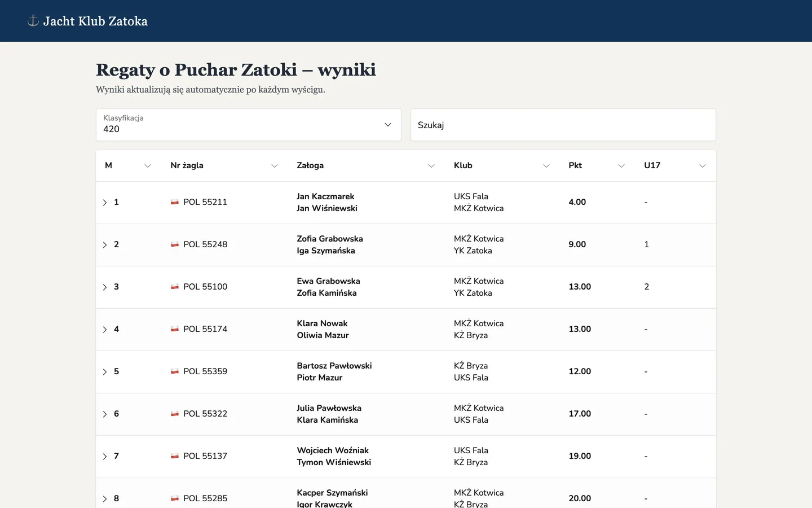Open the M column sort menu
812x508 pixels.
pyautogui.click(x=148, y=166)
